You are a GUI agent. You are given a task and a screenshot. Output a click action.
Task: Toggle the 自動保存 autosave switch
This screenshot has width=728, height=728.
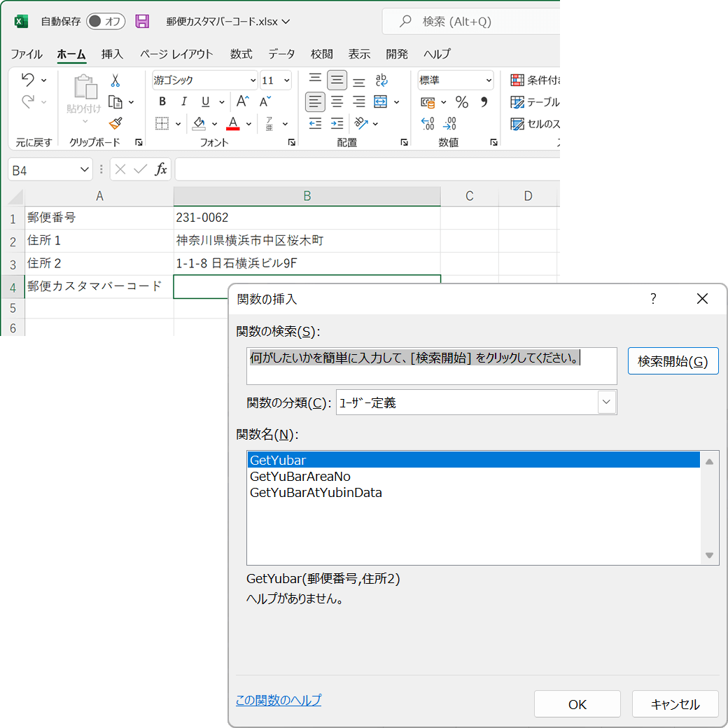(106, 21)
